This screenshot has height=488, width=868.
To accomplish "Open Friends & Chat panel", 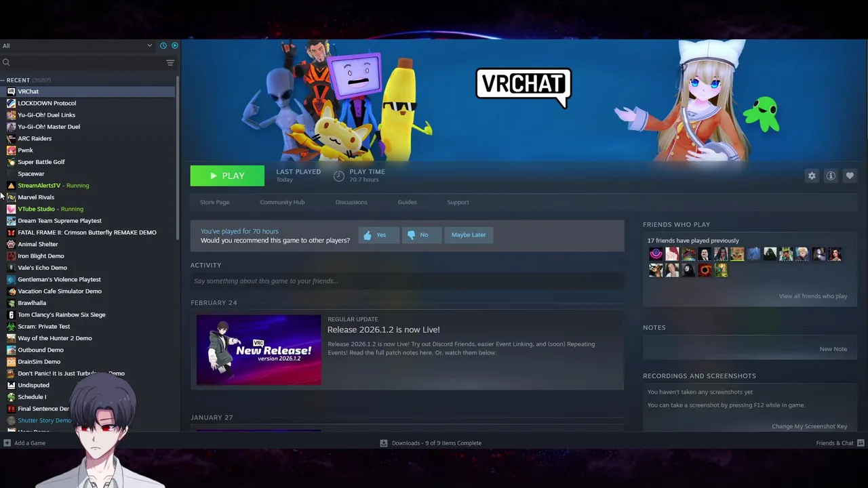I will point(840,443).
